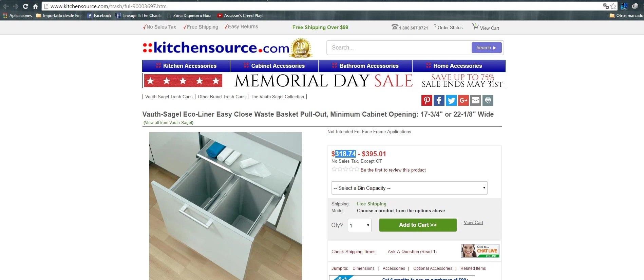Open View Cart shopping cart icon
This screenshot has height=280, width=644.
click(475, 27)
